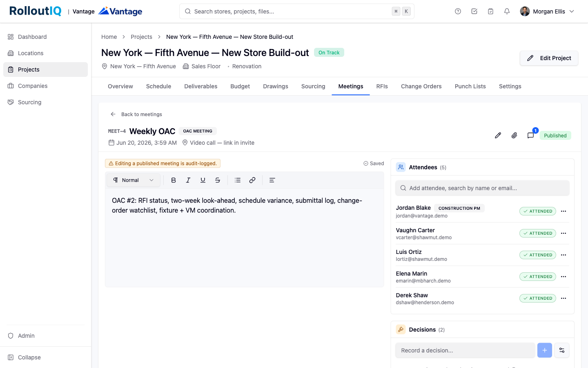Toggle strikethrough formatting

tap(218, 180)
